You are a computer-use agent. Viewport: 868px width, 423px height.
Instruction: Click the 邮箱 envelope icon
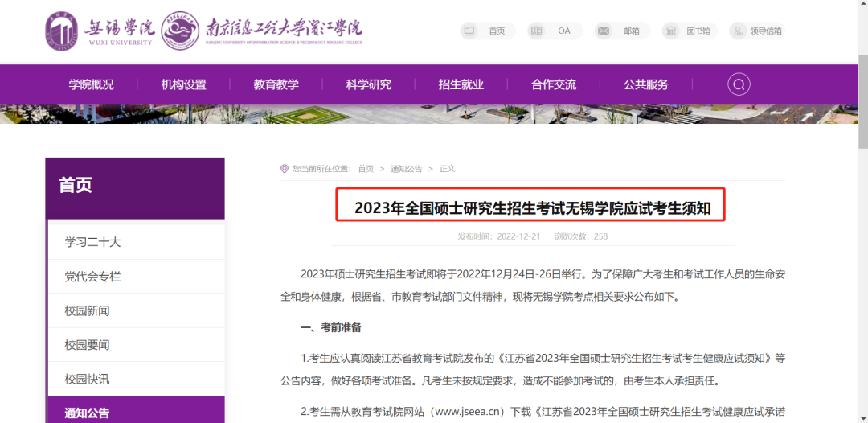604,31
